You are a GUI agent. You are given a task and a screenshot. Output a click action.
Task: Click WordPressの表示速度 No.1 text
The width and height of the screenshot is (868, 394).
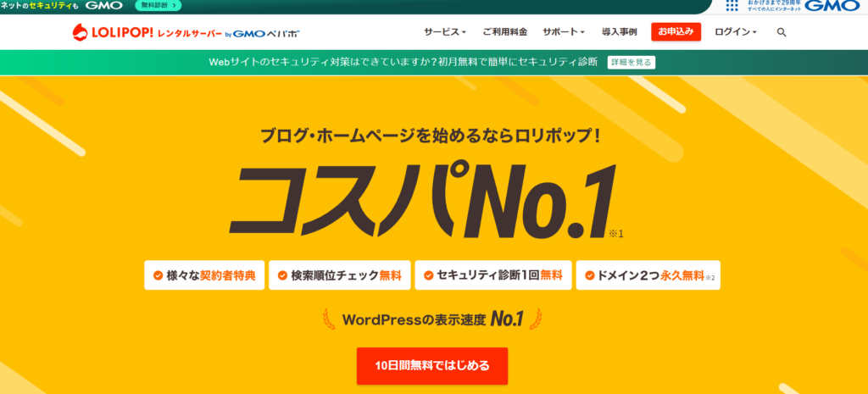click(x=432, y=319)
